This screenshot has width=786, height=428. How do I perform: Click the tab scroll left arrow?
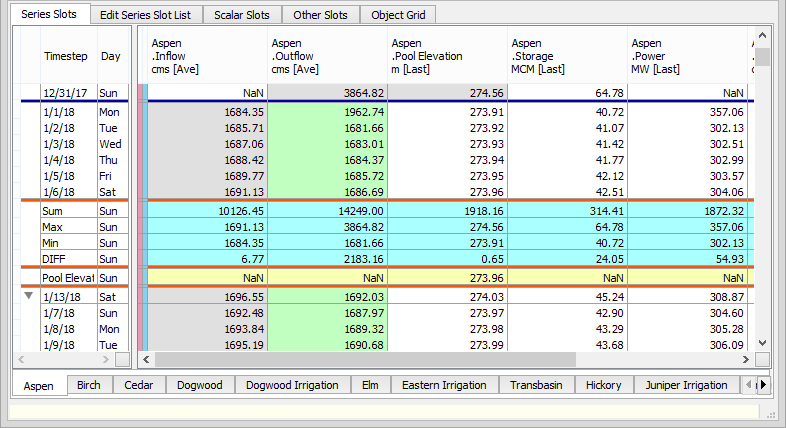tap(749, 385)
